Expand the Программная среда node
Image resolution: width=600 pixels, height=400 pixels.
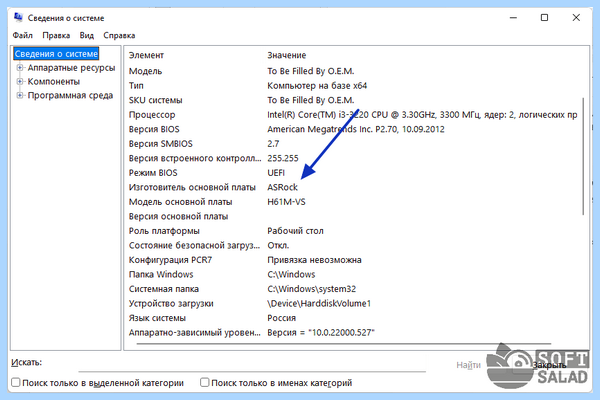point(20,95)
